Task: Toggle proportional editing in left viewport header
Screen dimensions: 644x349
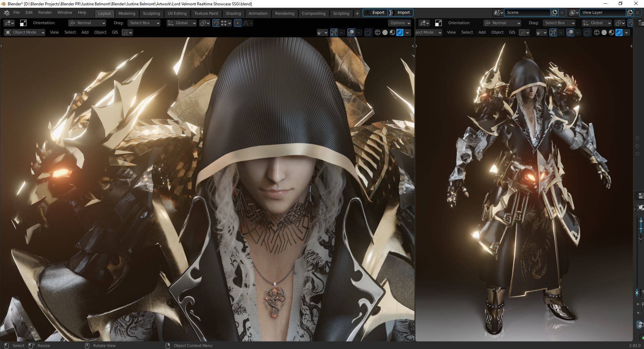Action: click(x=238, y=23)
